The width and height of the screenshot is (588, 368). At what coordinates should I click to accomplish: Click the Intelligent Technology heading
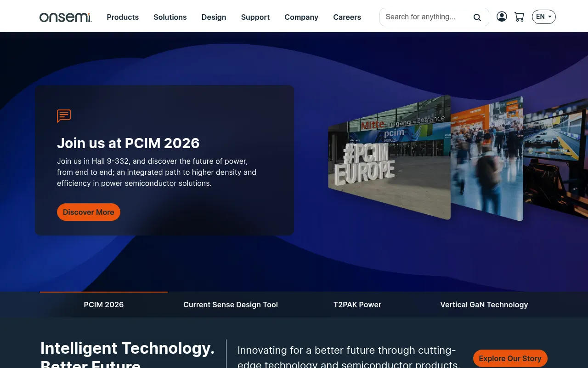[128, 354]
